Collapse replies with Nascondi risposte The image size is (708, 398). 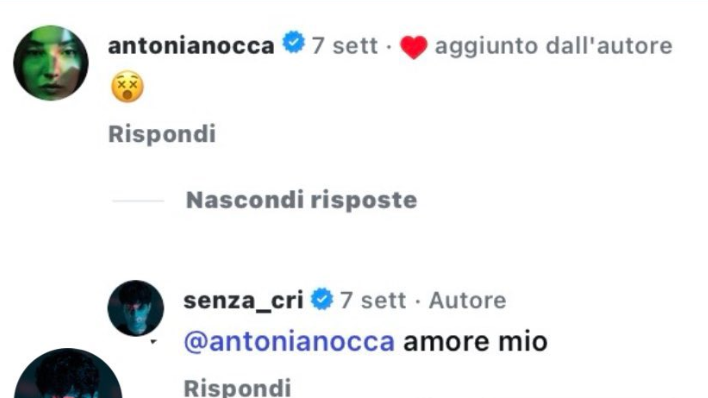tap(301, 200)
